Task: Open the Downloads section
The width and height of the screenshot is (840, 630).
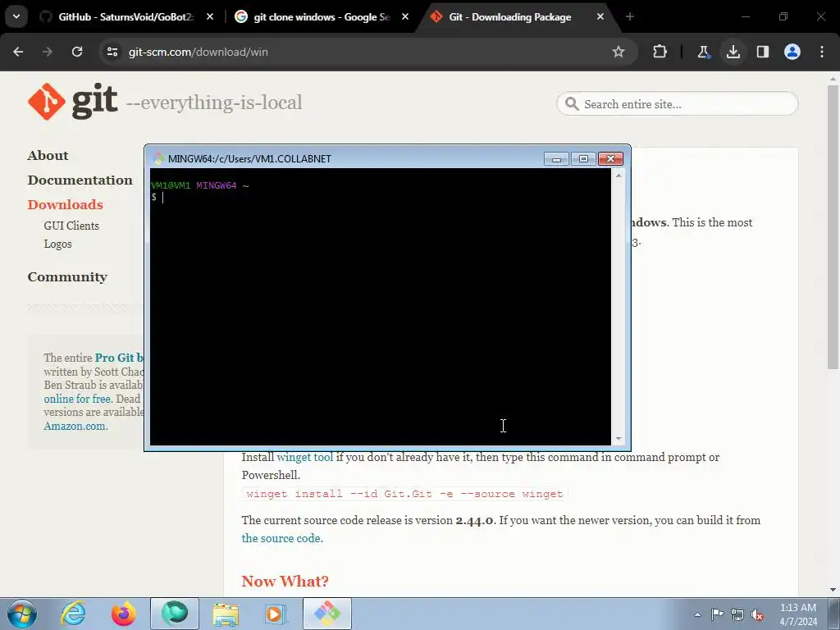Action: [65, 204]
